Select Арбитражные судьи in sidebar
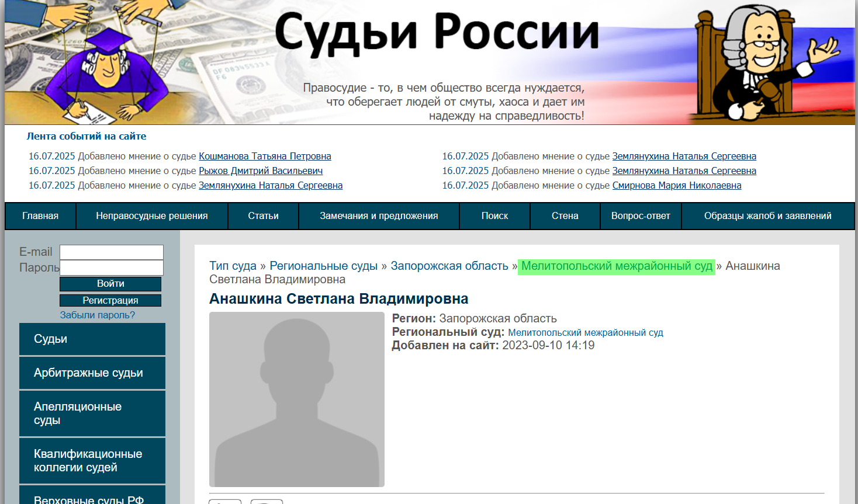This screenshot has width=858, height=504. coord(92,373)
